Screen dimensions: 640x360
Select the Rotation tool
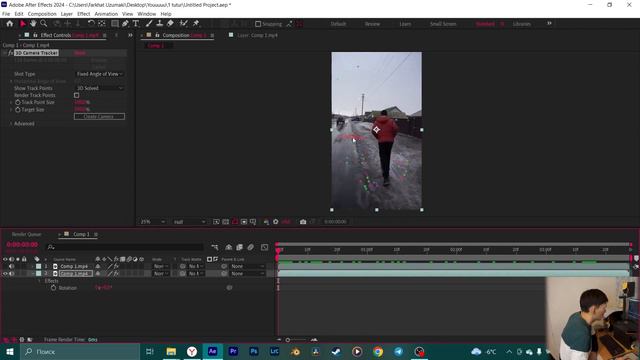click(91, 24)
